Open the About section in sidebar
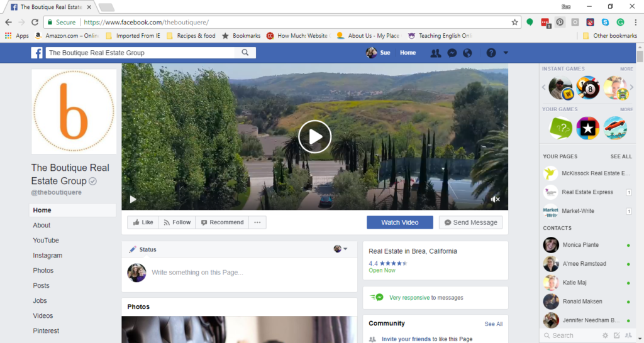The height and width of the screenshot is (343, 644). pos(42,226)
